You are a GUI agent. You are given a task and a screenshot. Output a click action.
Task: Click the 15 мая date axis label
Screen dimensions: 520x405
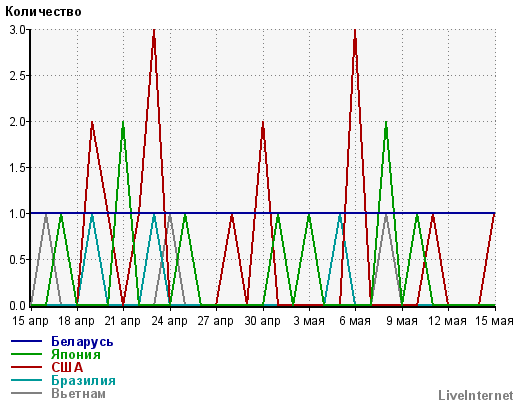[x=494, y=321]
